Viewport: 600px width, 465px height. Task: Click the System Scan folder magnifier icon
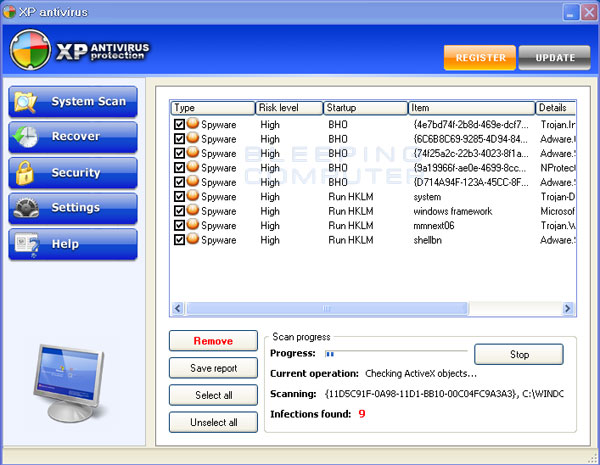(x=25, y=102)
